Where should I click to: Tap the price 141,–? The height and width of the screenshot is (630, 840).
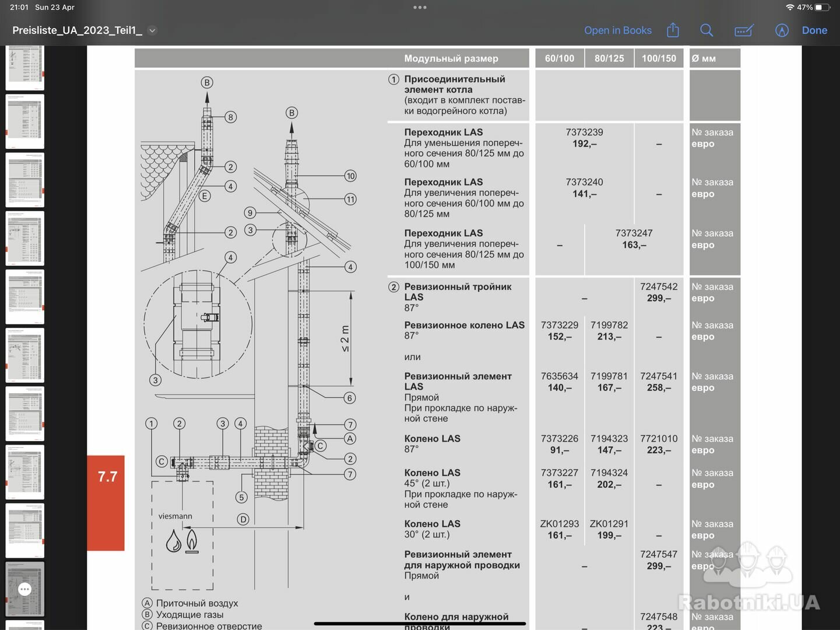tap(584, 194)
